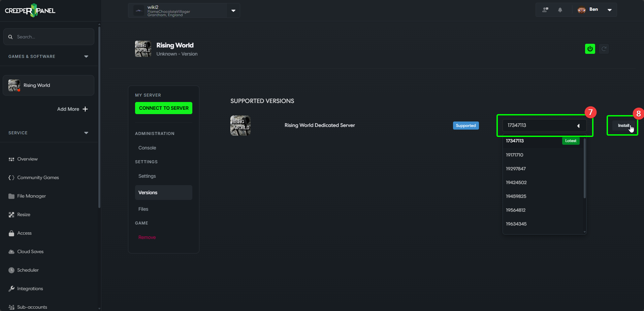Collapse the Service section

(x=86, y=133)
